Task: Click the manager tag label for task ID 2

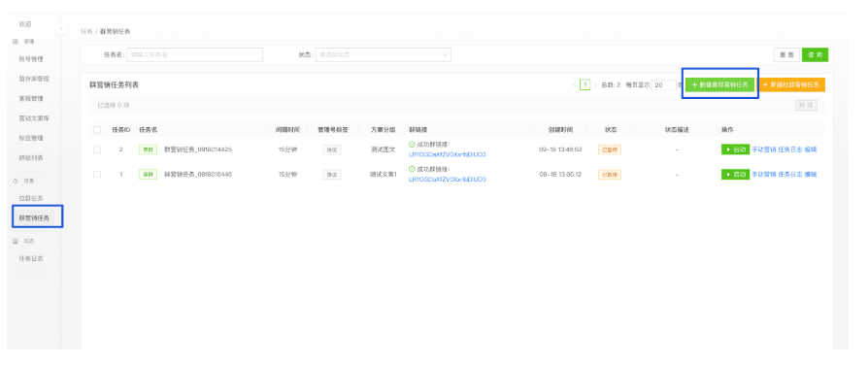Action: pos(332,149)
